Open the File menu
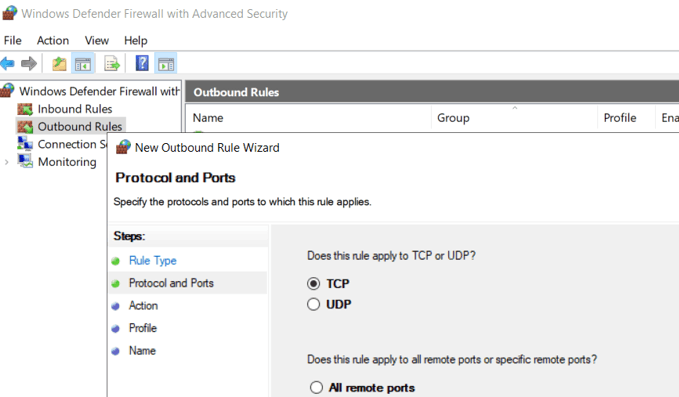 [x=13, y=41]
